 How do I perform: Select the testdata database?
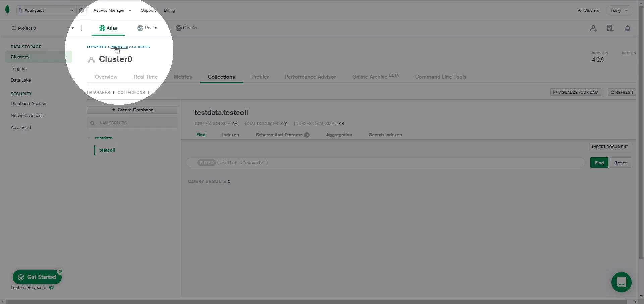[x=104, y=138]
